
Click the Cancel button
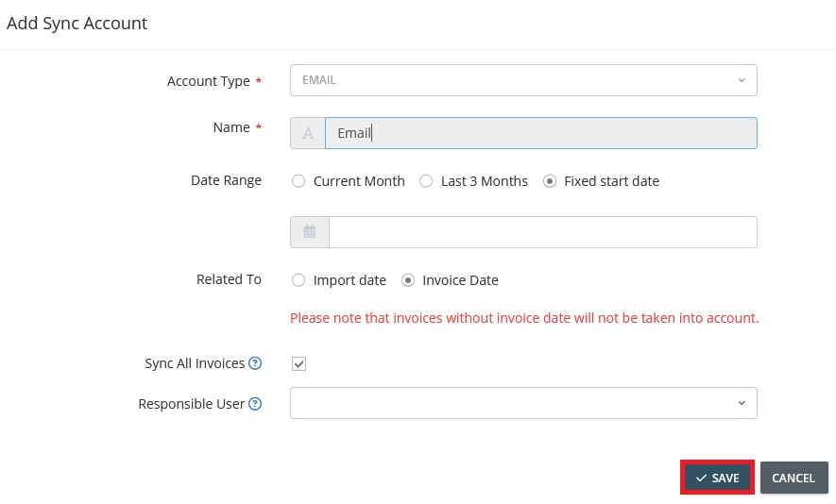pos(793,478)
